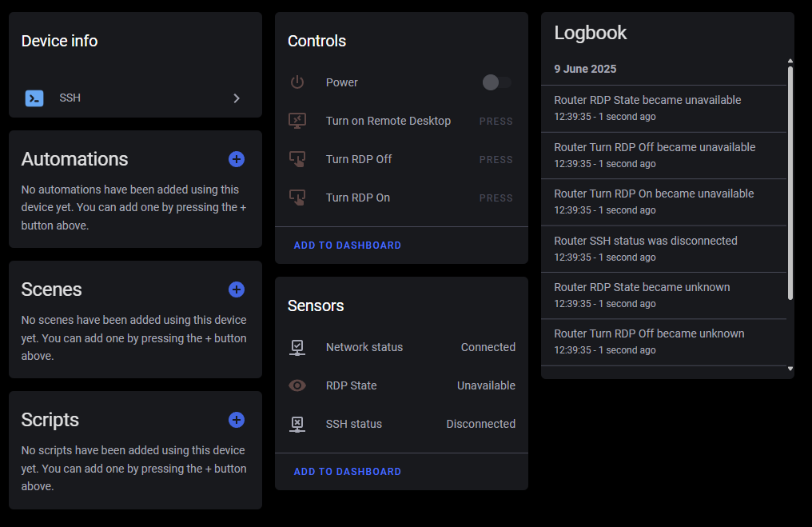Click the Disconnected value of SSH status
This screenshot has width=812, height=527.
(480, 424)
